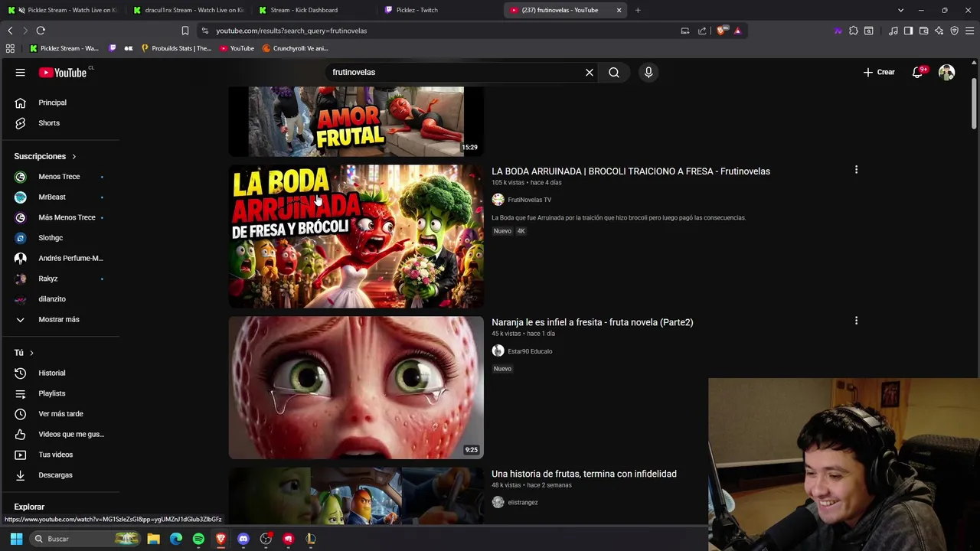Viewport: 980px width, 551px height.
Task: Open the Brave Shields lion icon
Action: point(721,31)
